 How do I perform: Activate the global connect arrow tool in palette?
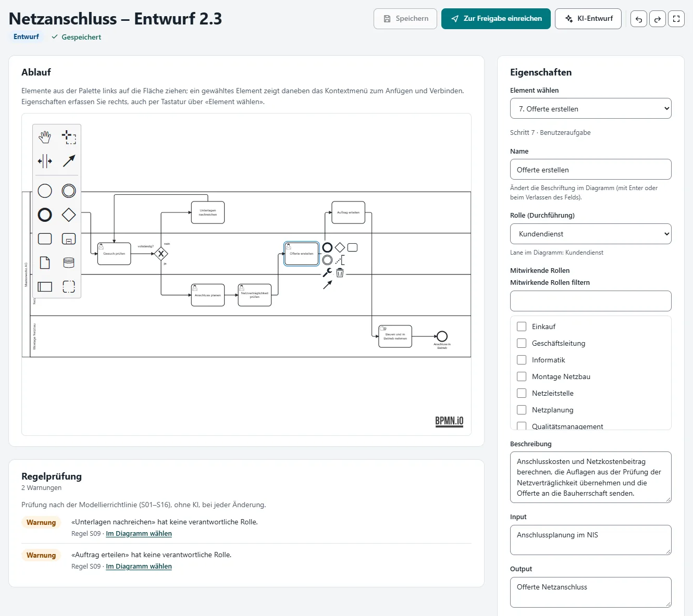pos(69,161)
